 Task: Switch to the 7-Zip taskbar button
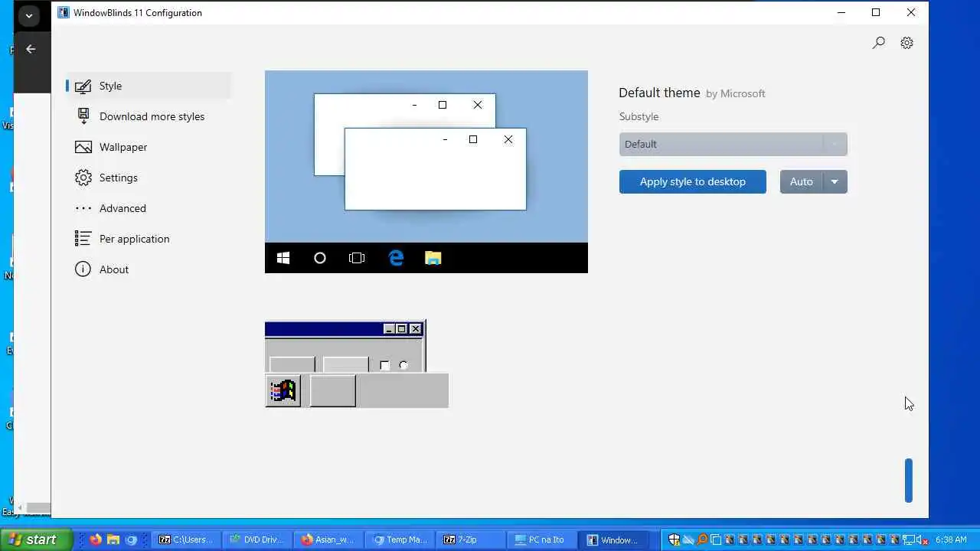point(471,540)
